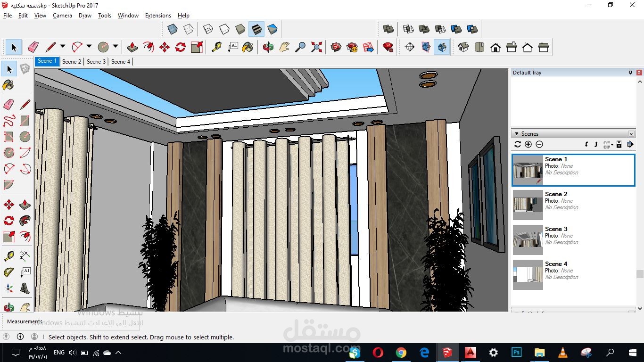This screenshot has height=362, width=644.
Task: Click Show Details button in Scenes panel
Action: (x=619, y=145)
